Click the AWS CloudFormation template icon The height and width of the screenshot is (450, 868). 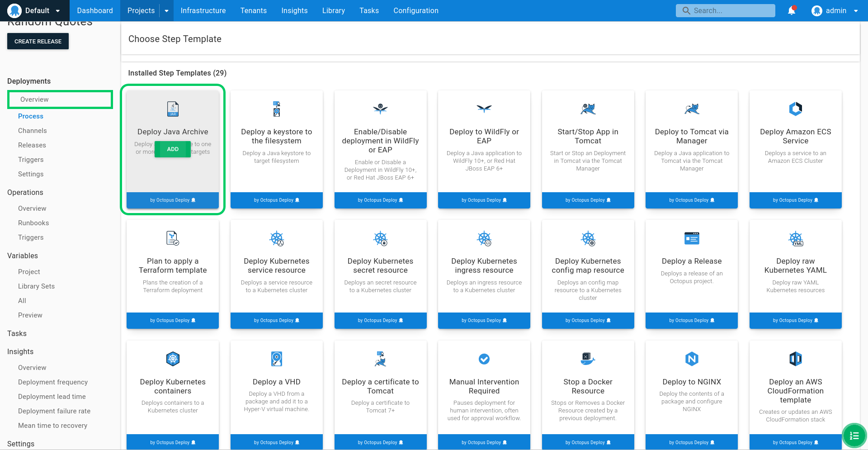(796, 359)
